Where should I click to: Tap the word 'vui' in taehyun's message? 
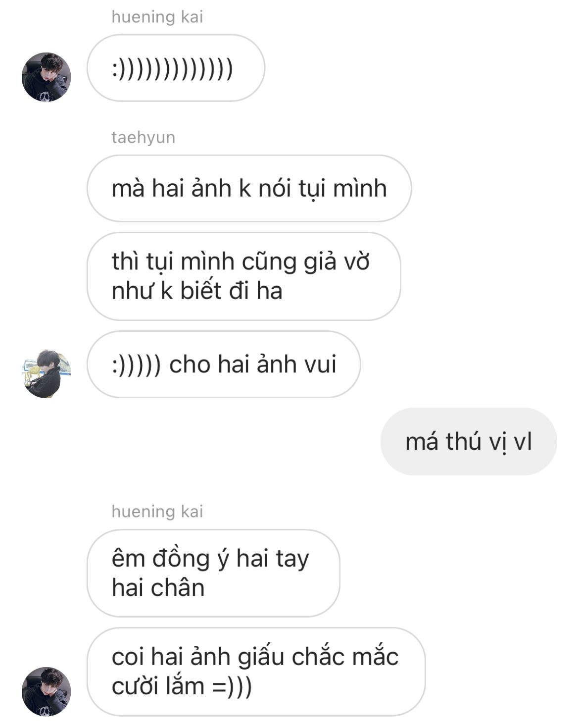[x=321, y=364]
